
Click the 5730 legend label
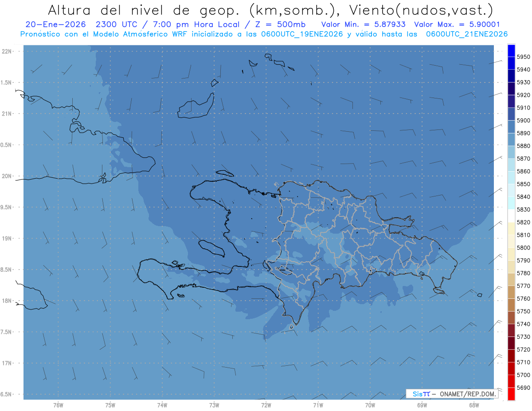523,337
